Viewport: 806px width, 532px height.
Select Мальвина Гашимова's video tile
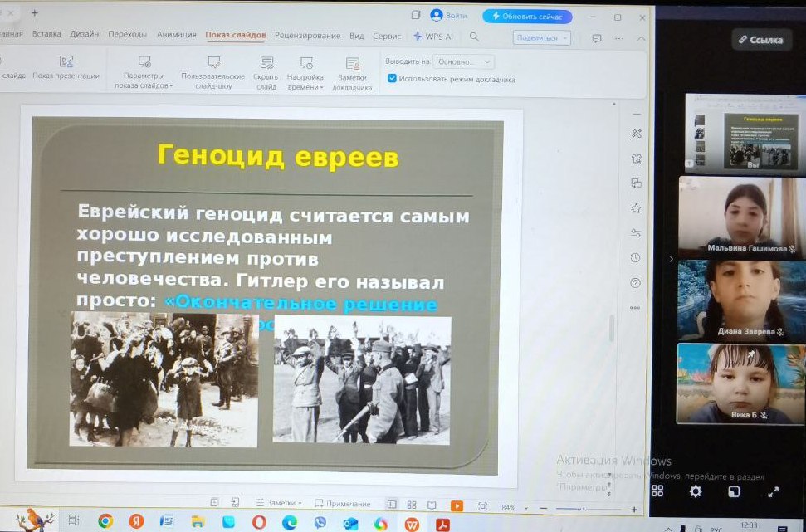coord(742,217)
